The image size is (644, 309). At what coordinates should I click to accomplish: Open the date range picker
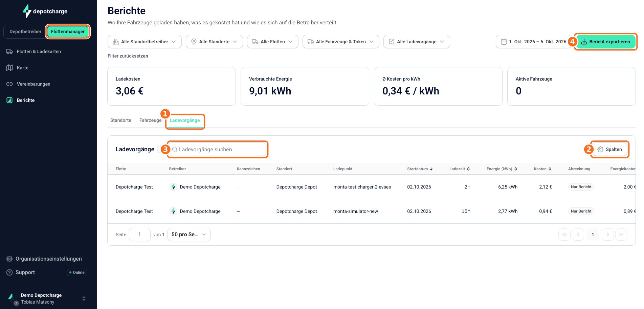pyautogui.click(x=533, y=42)
